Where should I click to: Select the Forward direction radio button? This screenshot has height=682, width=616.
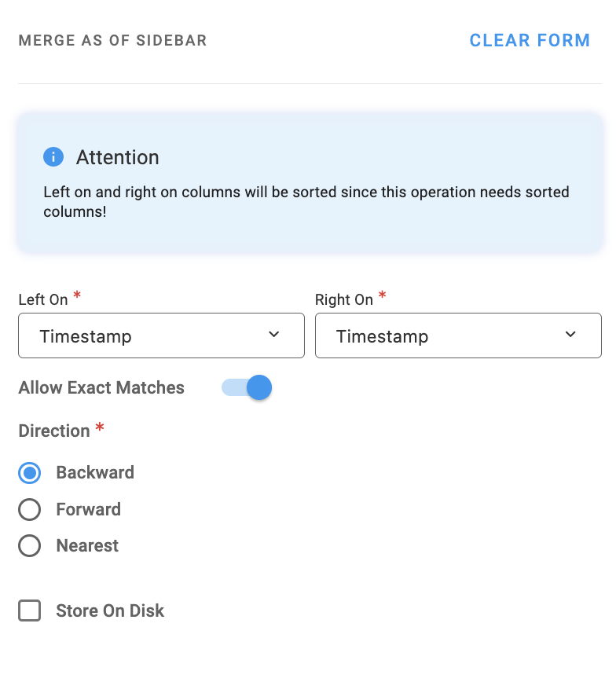click(x=30, y=510)
